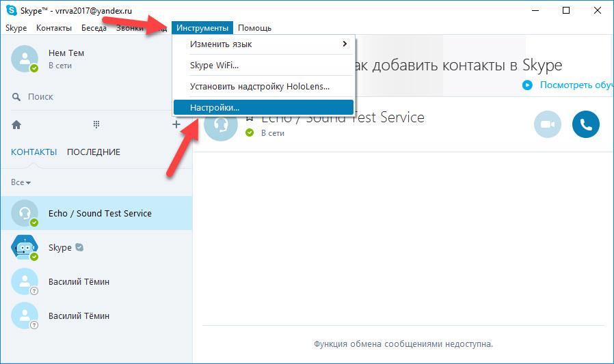Open the Все contacts filter dropdown
This screenshot has width=614, height=364.
click(21, 182)
